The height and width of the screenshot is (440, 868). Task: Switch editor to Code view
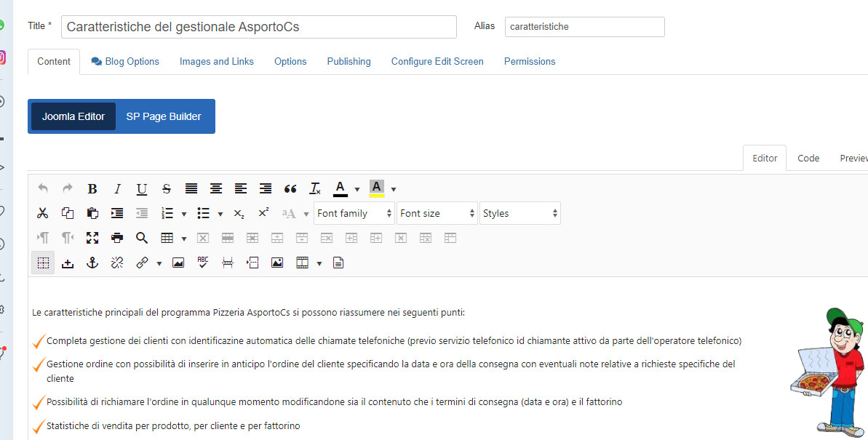click(x=808, y=158)
